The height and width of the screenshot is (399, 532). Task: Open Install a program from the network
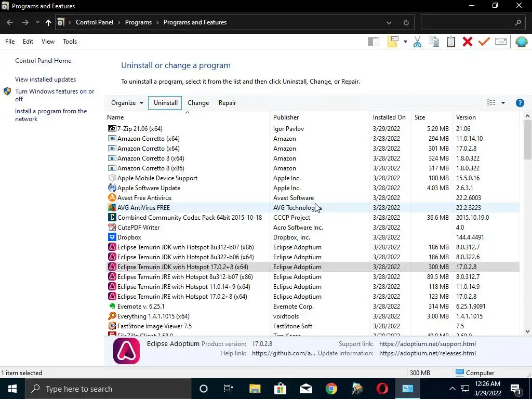(51, 115)
